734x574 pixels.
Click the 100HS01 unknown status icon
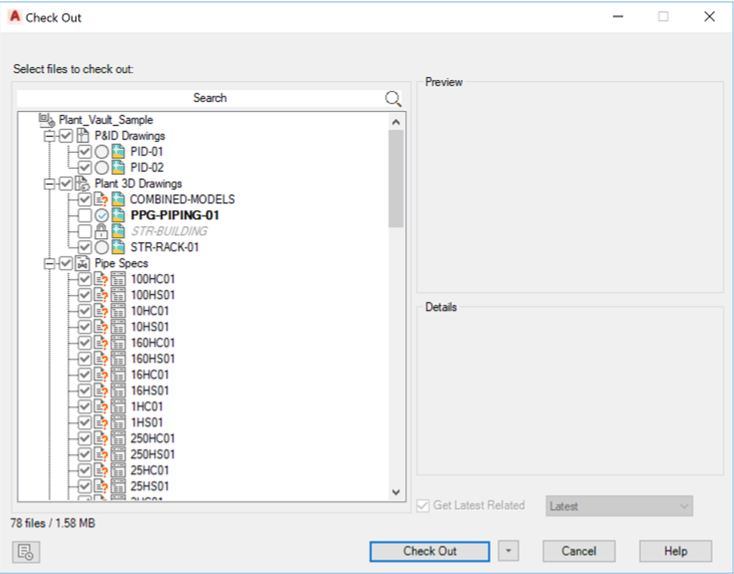pyautogui.click(x=101, y=295)
